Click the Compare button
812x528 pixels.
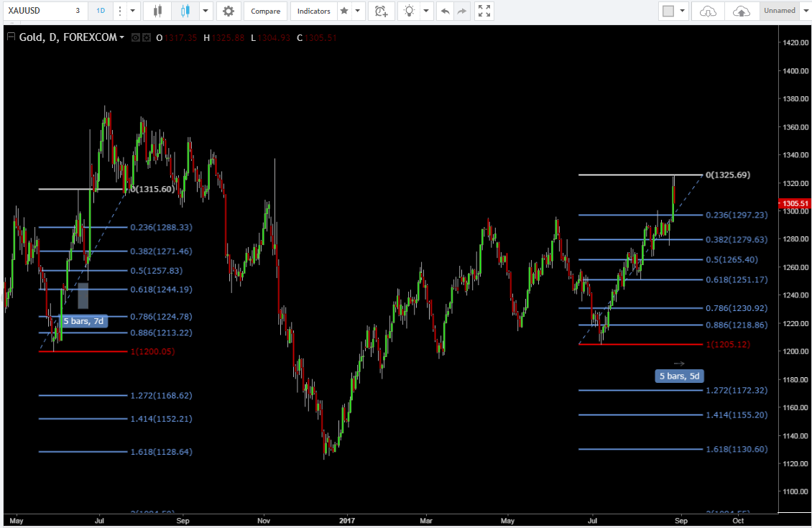coord(265,11)
